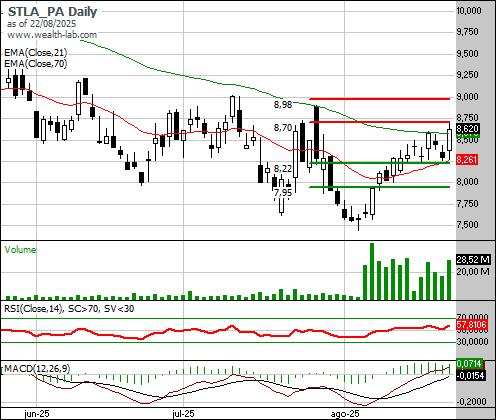Click the 8,98 resistance level label
The width and height of the screenshot is (496, 420).
pyautogui.click(x=283, y=105)
